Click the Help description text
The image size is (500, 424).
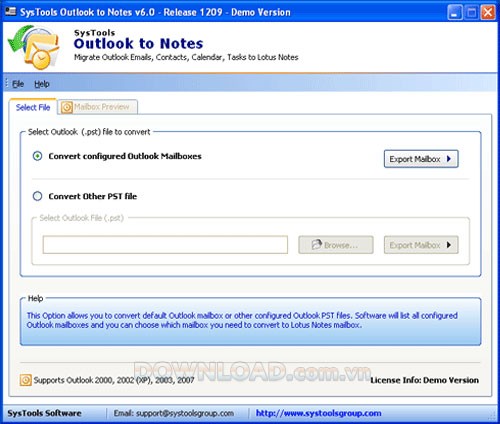pos(242,320)
